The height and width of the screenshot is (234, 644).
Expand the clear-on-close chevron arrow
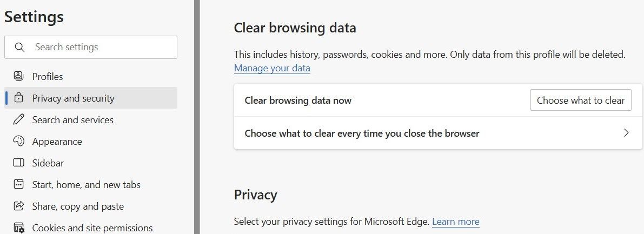tap(626, 133)
